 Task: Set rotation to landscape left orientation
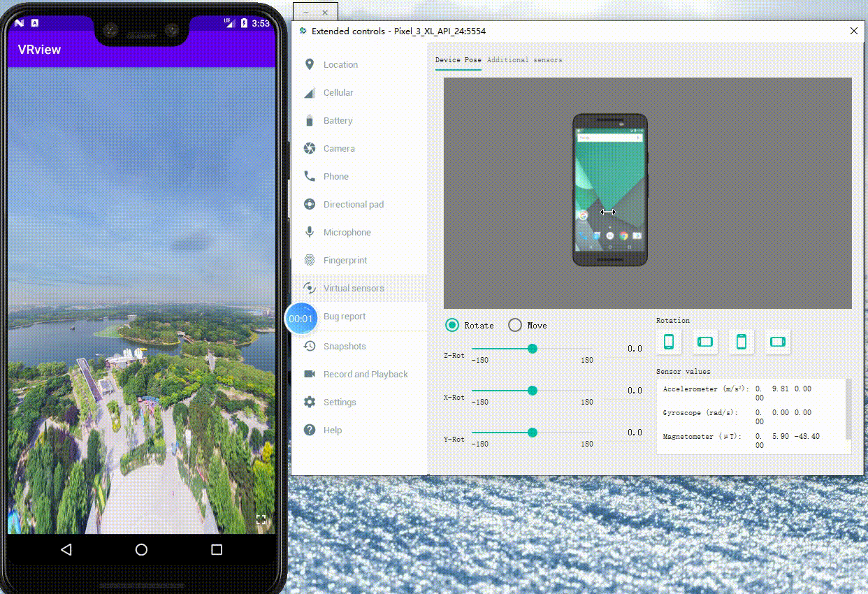(x=706, y=342)
